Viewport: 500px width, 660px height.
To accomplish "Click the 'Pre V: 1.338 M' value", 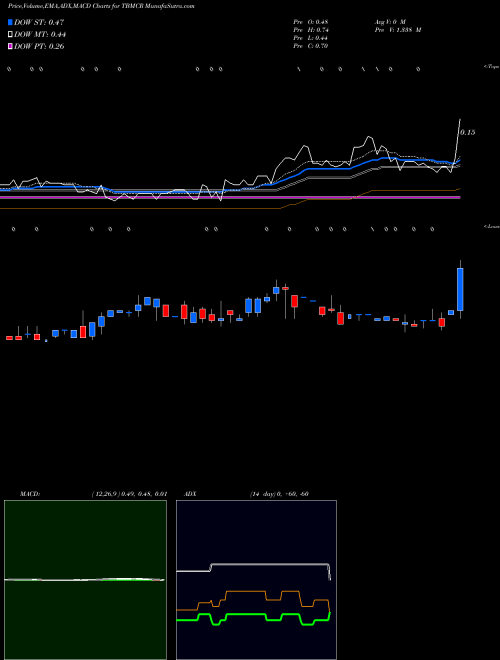I will [x=397, y=30].
